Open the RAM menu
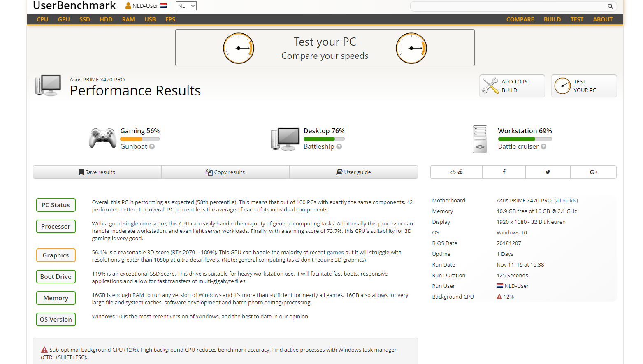 point(128,19)
